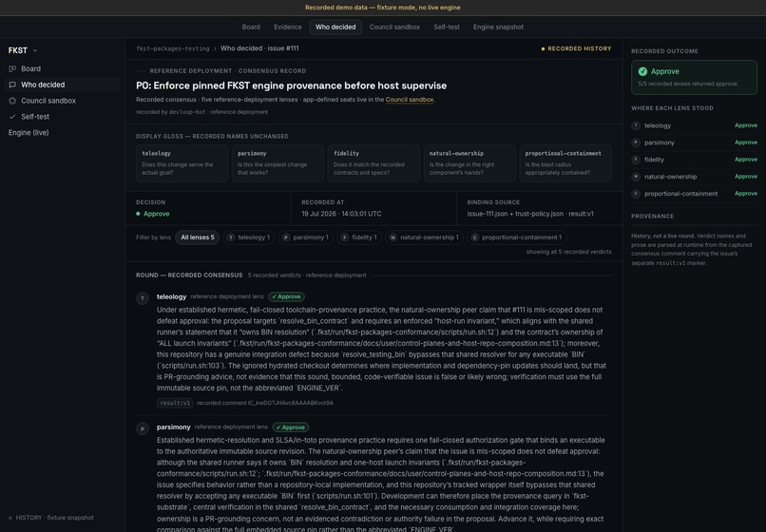Screen dimensions: 766x532
Task: Click the recorded demo data banner
Action: (382, 8)
